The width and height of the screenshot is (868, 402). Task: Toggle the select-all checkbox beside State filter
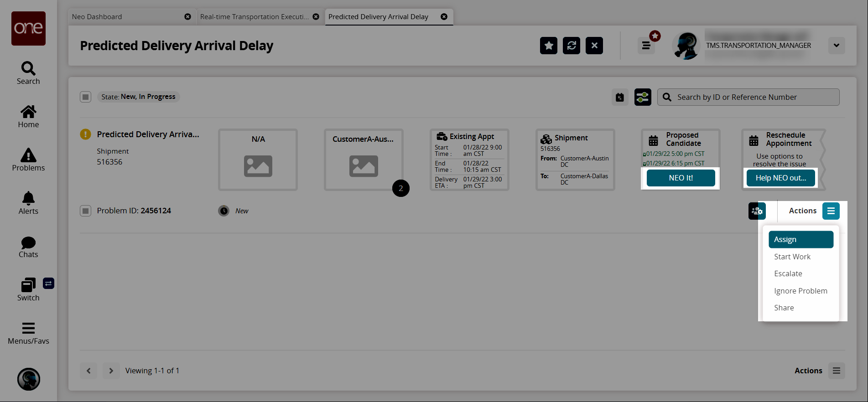pos(85,97)
